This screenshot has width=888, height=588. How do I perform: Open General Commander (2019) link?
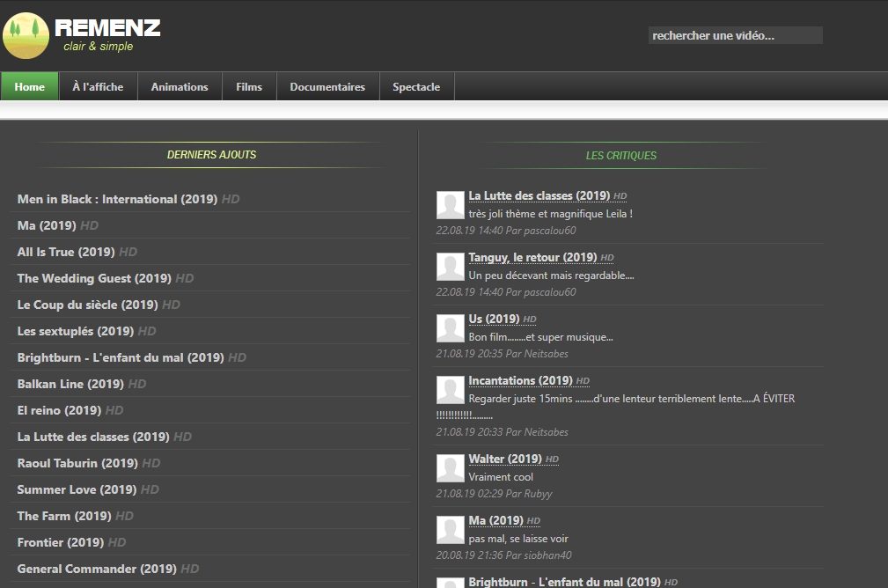97,569
